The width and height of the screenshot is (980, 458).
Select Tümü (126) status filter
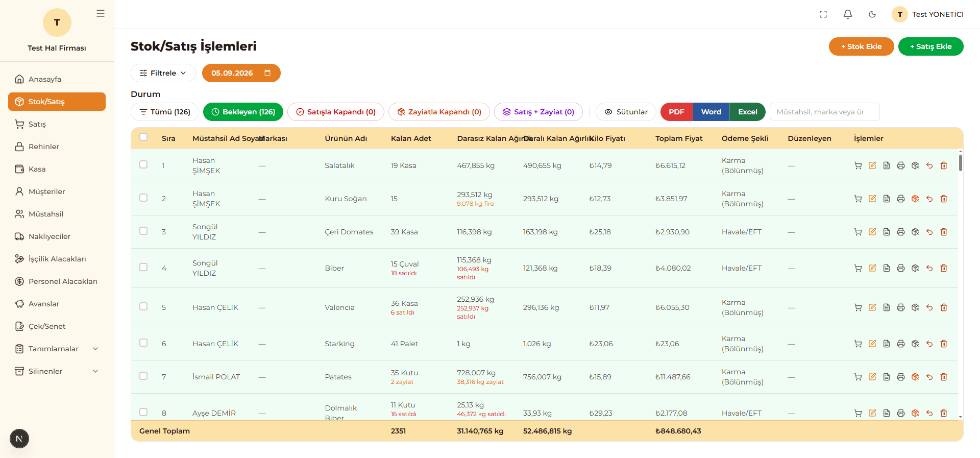pos(165,112)
